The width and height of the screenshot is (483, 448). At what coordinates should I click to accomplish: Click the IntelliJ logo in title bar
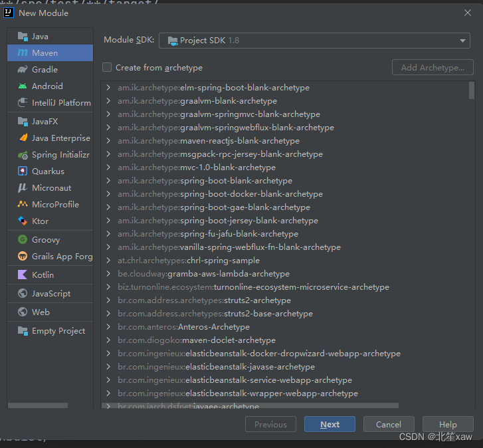click(x=9, y=13)
